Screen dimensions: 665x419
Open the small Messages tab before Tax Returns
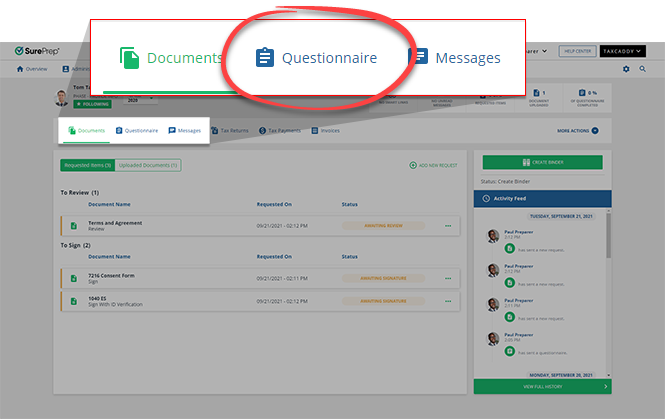(x=184, y=131)
